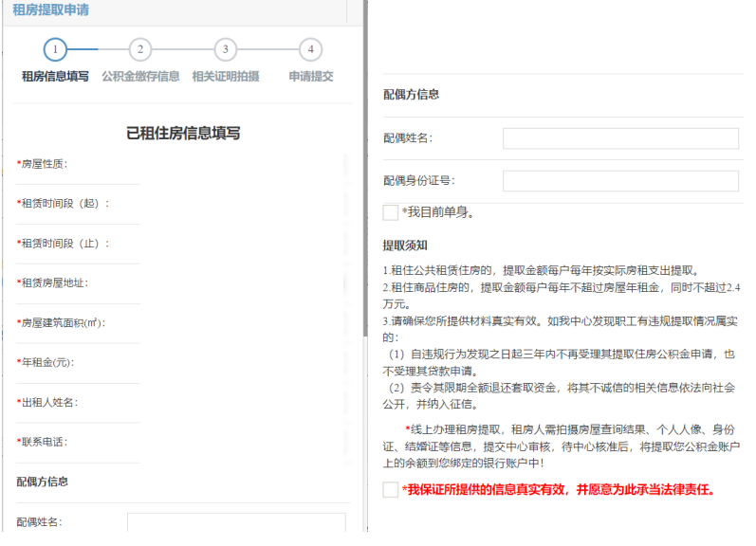
Task: Pick the 租赁时间段（起） start date field
Action: pyautogui.click(x=242, y=204)
